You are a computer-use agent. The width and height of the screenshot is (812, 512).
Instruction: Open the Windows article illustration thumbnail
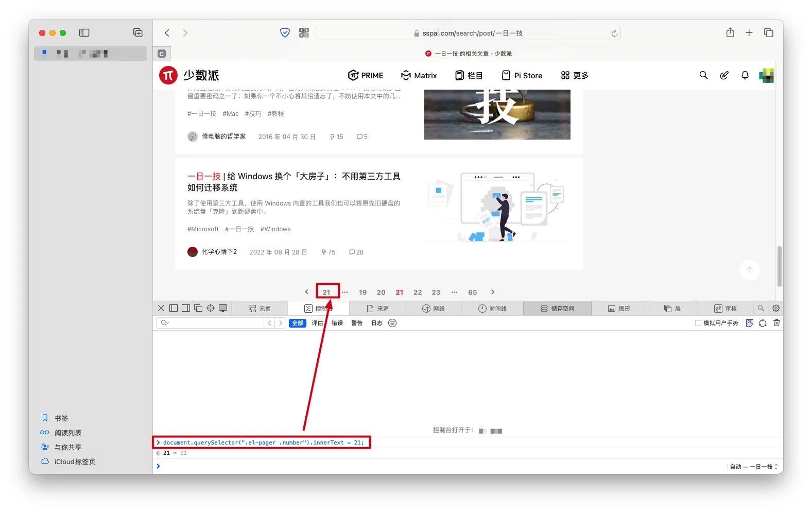coord(497,207)
